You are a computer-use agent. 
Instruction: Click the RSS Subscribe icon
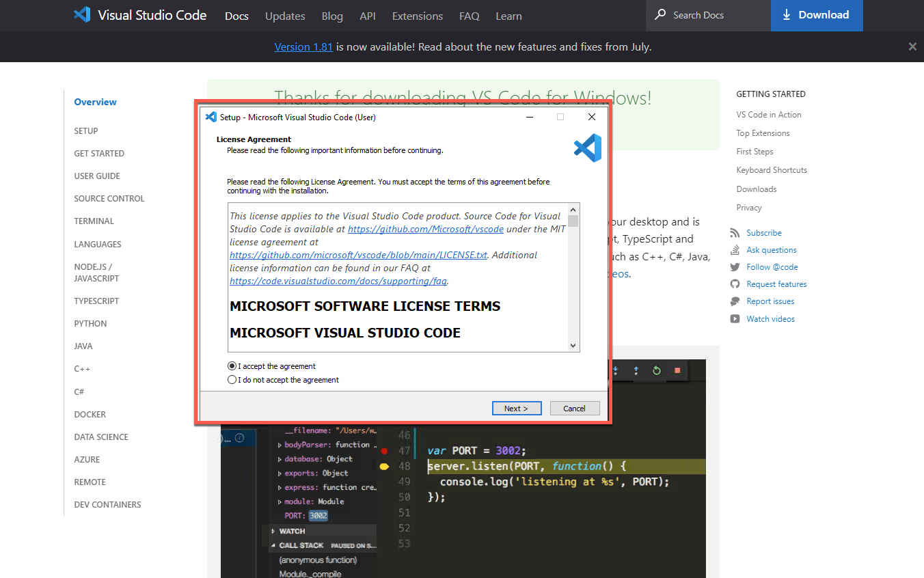click(735, 233)
